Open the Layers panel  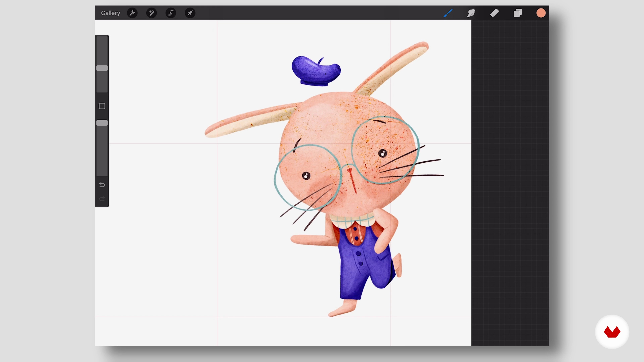coord(518,13)
